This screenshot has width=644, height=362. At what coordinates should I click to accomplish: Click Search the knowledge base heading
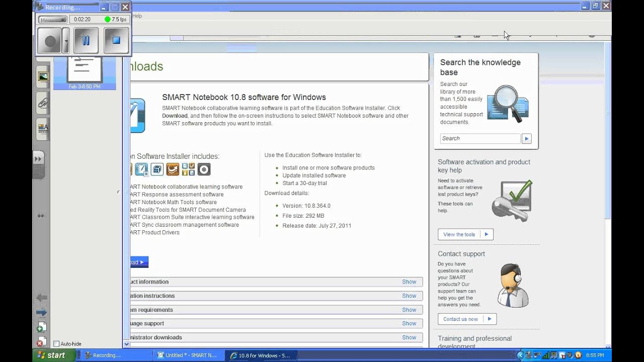pos(480,67)
